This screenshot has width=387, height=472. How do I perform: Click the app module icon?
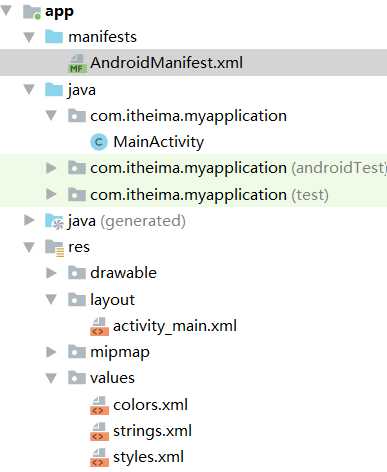(x=32, y=12)
